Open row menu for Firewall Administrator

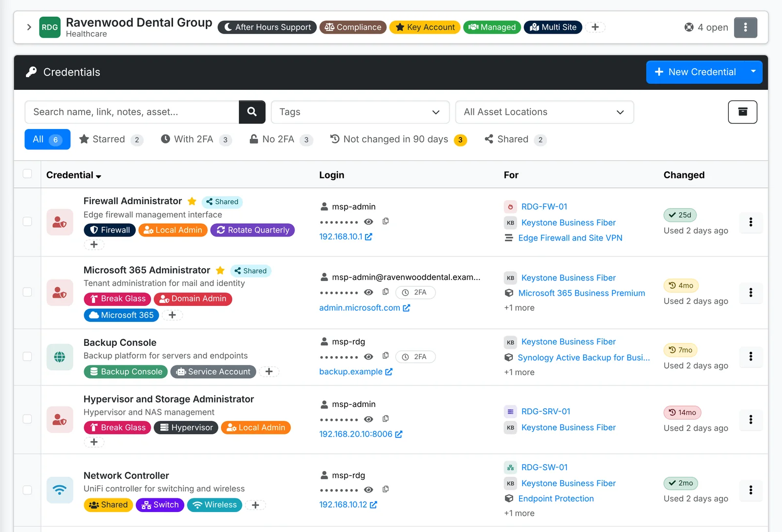pyautogui.click(x=751, y=222)
